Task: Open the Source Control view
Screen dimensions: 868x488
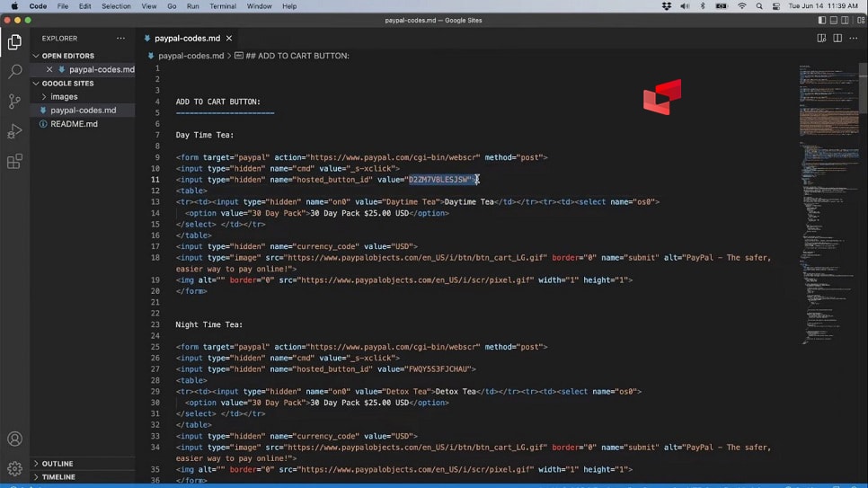Action: pyautogui.click(x=14, y=102)
